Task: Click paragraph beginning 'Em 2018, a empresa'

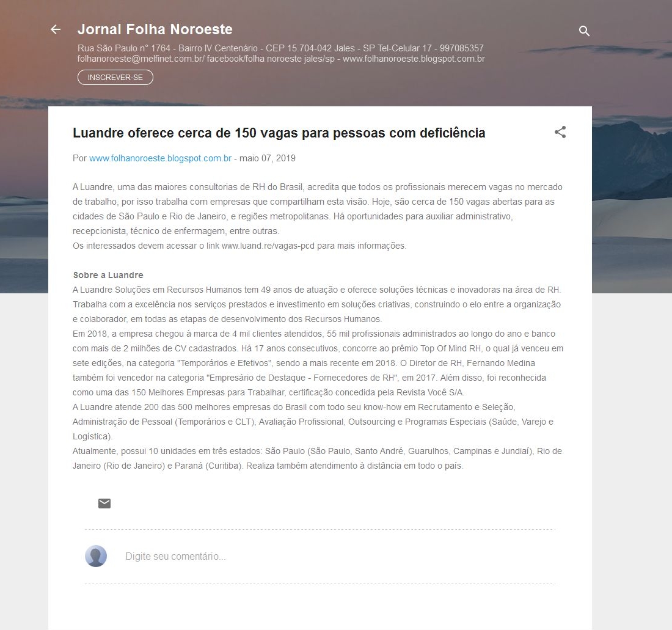Action: tap(318, 363)
